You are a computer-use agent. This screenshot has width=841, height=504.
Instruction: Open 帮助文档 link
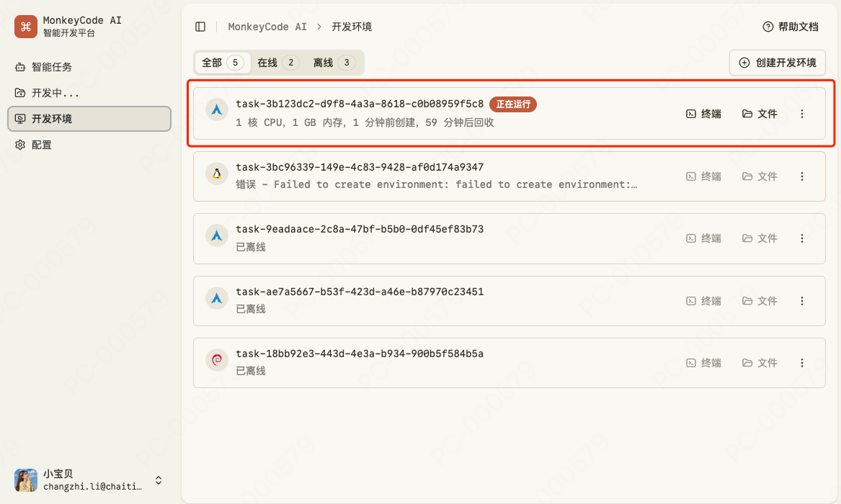pos(791,27)
